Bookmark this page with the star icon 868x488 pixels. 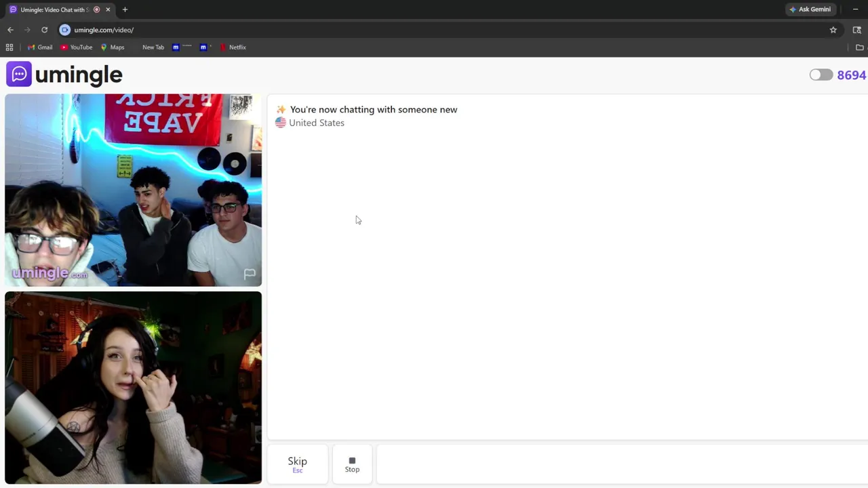click(x=833, y=30)
